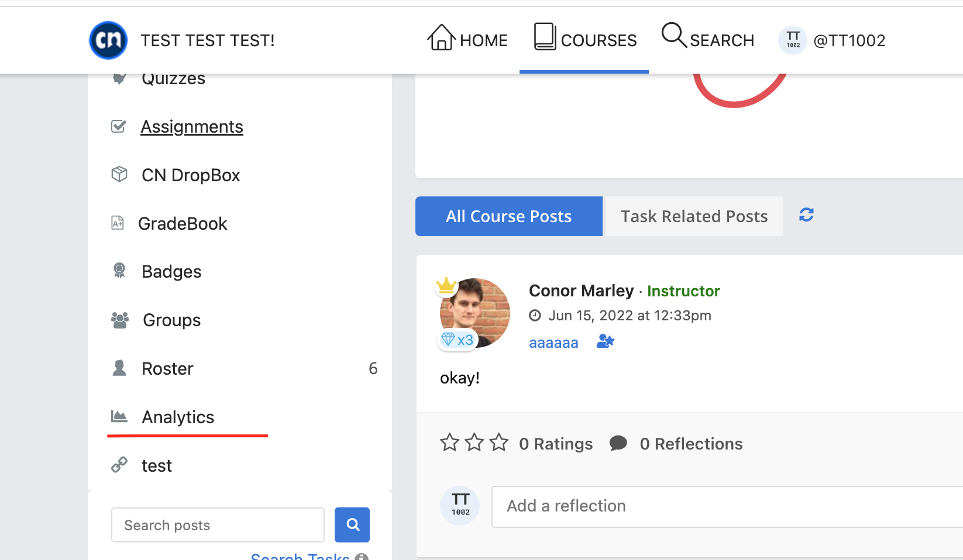Image resolution: width=963 pixels, height=560 pixels.
Task: Click the TT 1002 avatar by reflection box
Action: pyautogui.click(x=460, y=506)
